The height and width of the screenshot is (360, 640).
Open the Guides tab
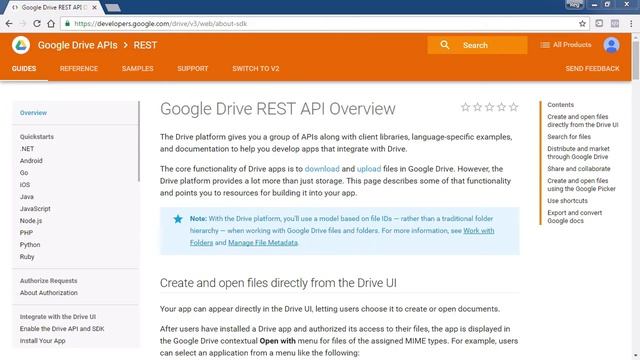[24, 69]
